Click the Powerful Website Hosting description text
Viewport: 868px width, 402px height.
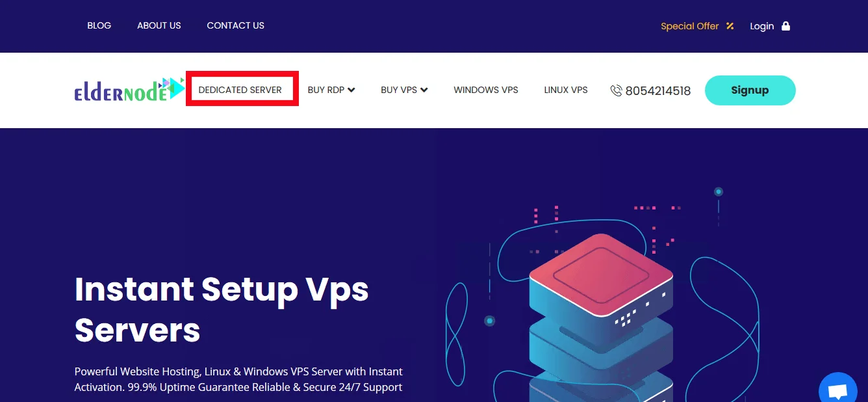238,379
